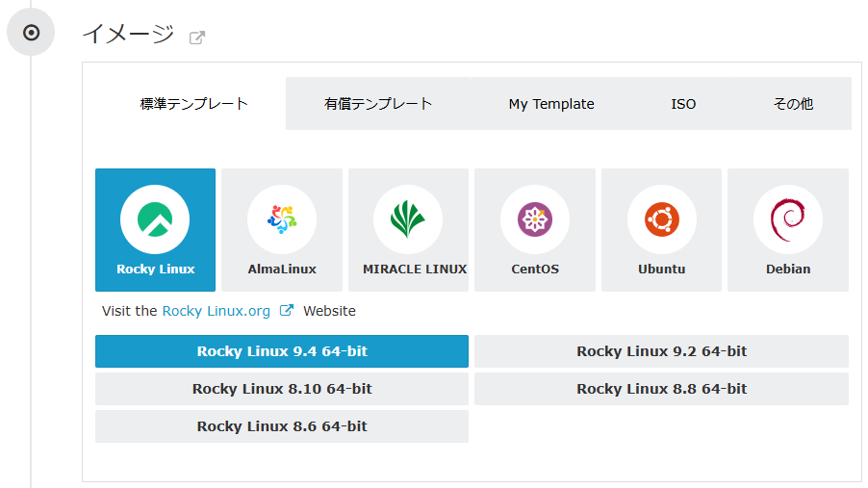Select the Rocky Linux distribution icon
868x488 pixels.
coord(155,229)
